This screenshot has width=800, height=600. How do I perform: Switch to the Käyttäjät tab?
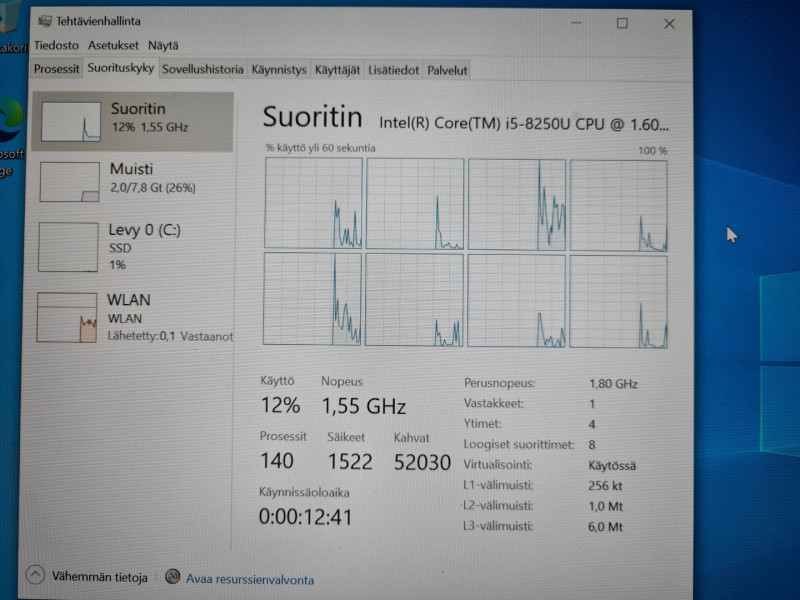337,70
